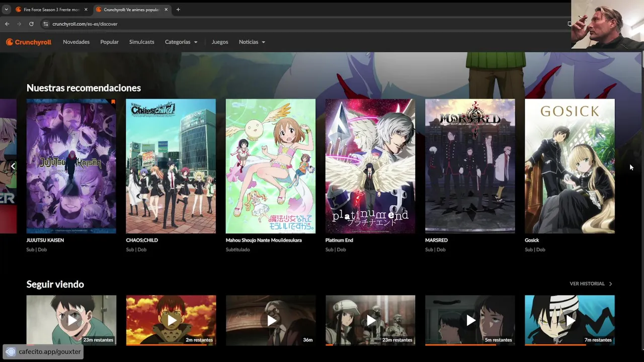Open the tab search dropdown arrow
644x362 pixels.
(6, 10)
